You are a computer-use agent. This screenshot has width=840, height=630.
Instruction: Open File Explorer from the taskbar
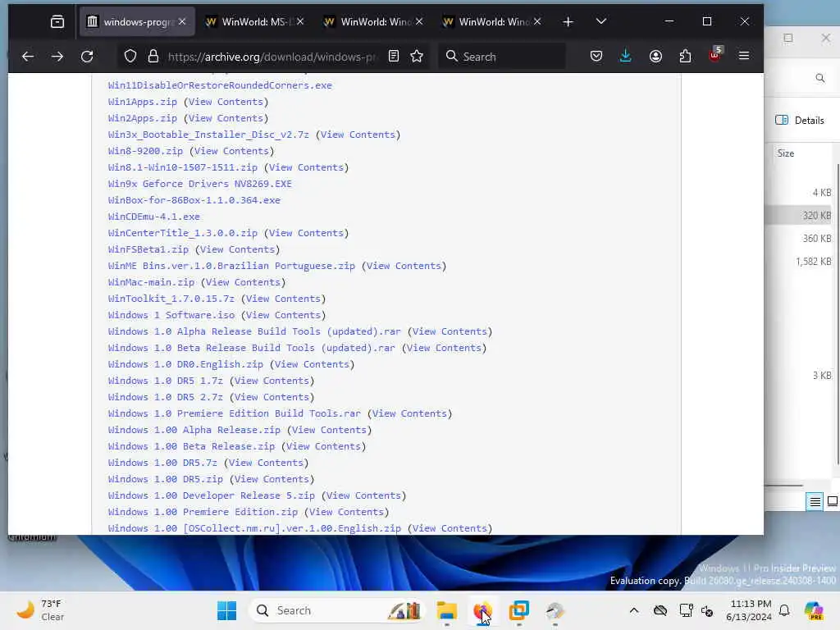pyautogui.click(x=446, y=610)
